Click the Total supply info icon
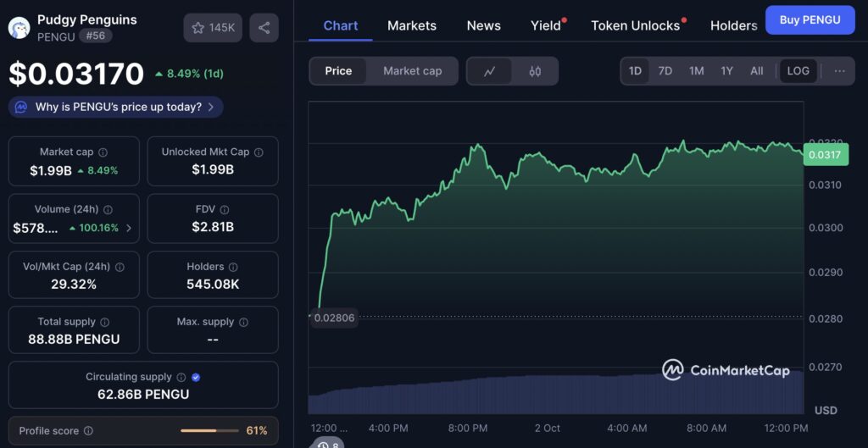This screenshot has width=868, height=448. pos(104,322)
